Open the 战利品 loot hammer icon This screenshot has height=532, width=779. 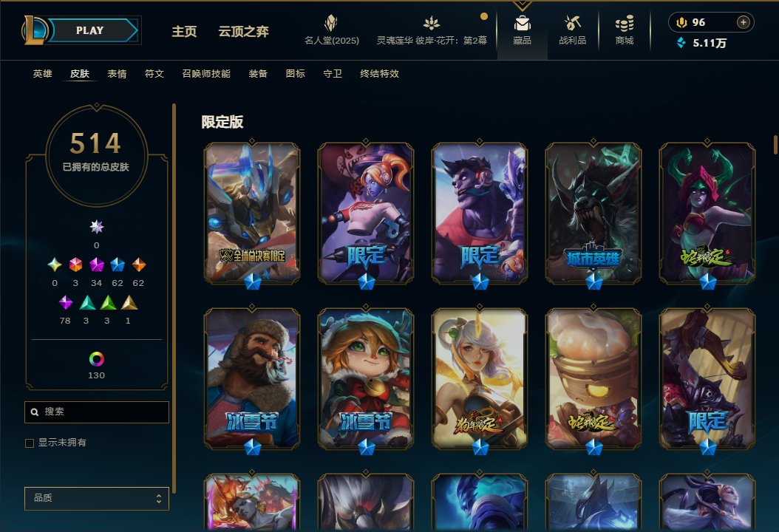pyautogui.click(x=572, y=23)
